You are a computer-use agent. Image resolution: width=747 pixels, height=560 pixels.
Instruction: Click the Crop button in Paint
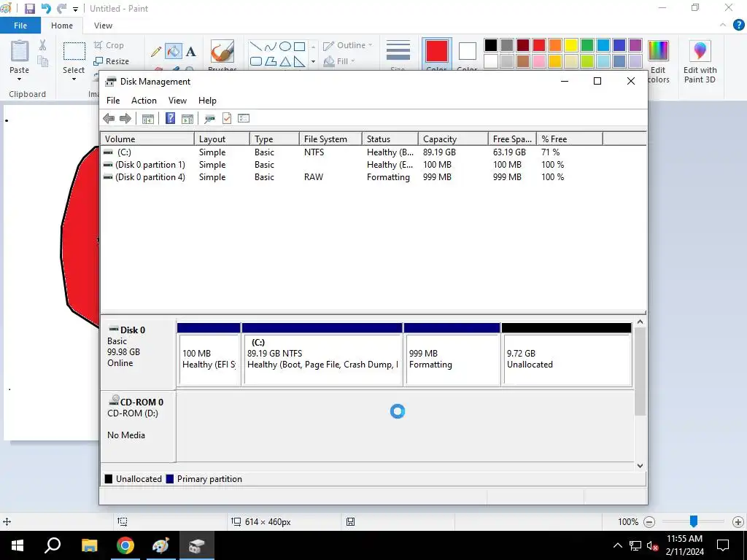(109, 45)
